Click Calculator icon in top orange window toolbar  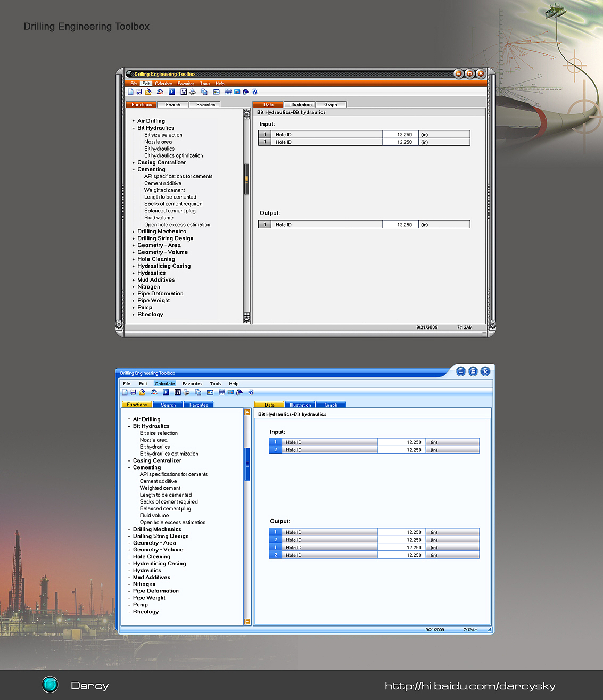(237, 92)
